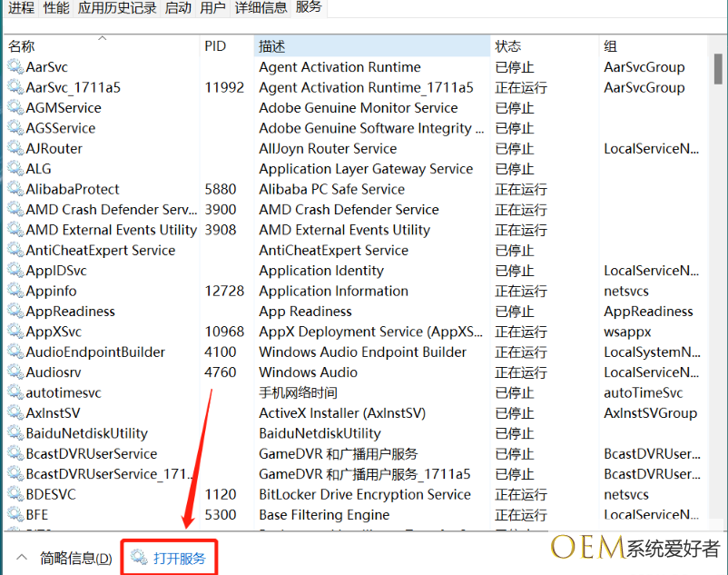The height and width of the screenshot is (575, 728).
Task: Click the gear icon beside BaiduNetdiskUtility
Action: point(15,433)
